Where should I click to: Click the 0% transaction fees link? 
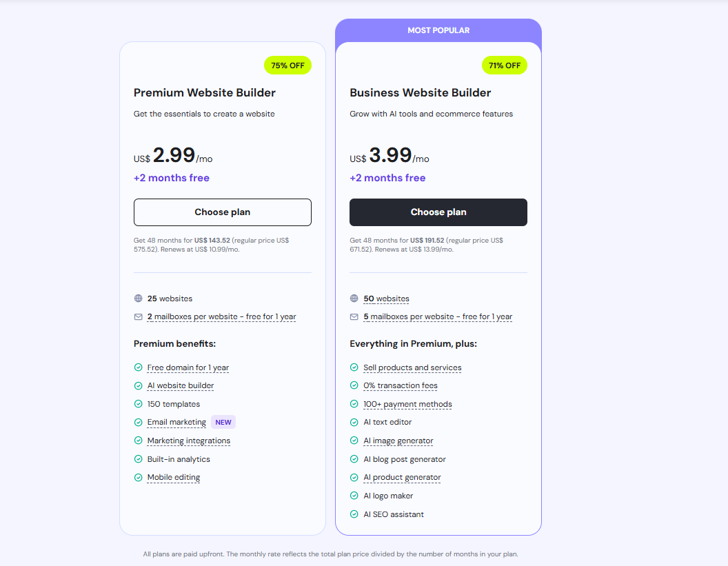click(x=401, y=386)
